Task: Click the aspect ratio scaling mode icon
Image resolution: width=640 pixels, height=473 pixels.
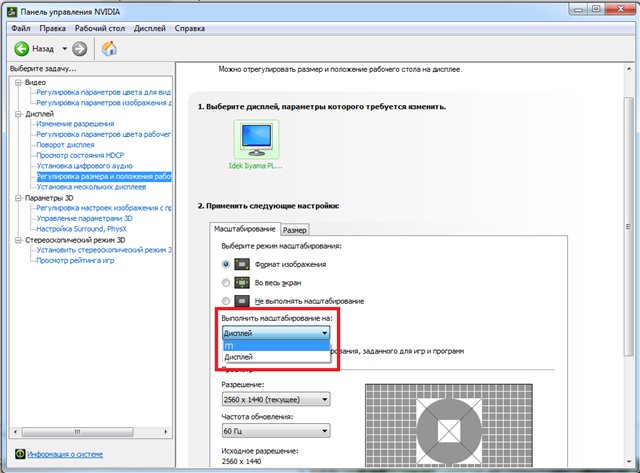Action: pos(242,264)
